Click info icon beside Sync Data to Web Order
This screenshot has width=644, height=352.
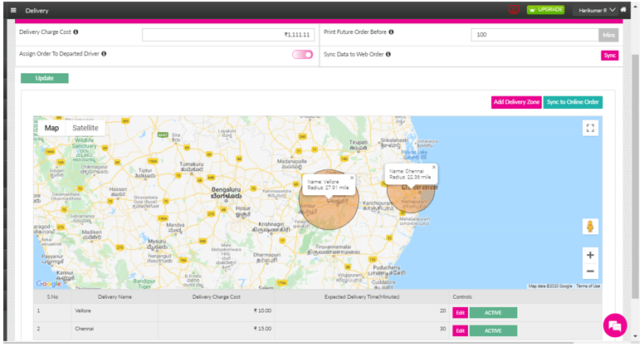[388, 54]
